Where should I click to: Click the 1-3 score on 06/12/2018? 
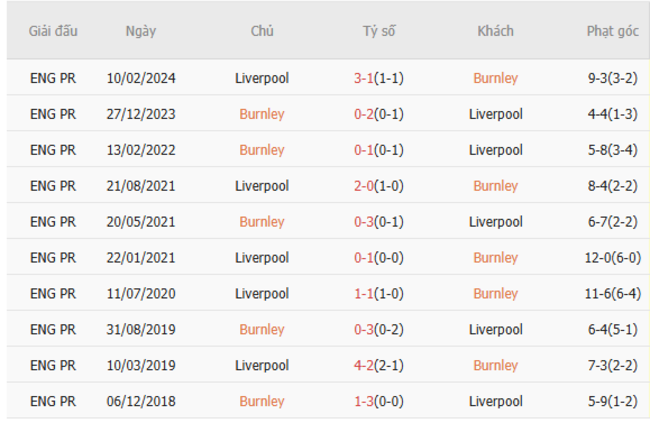point(366,401)
